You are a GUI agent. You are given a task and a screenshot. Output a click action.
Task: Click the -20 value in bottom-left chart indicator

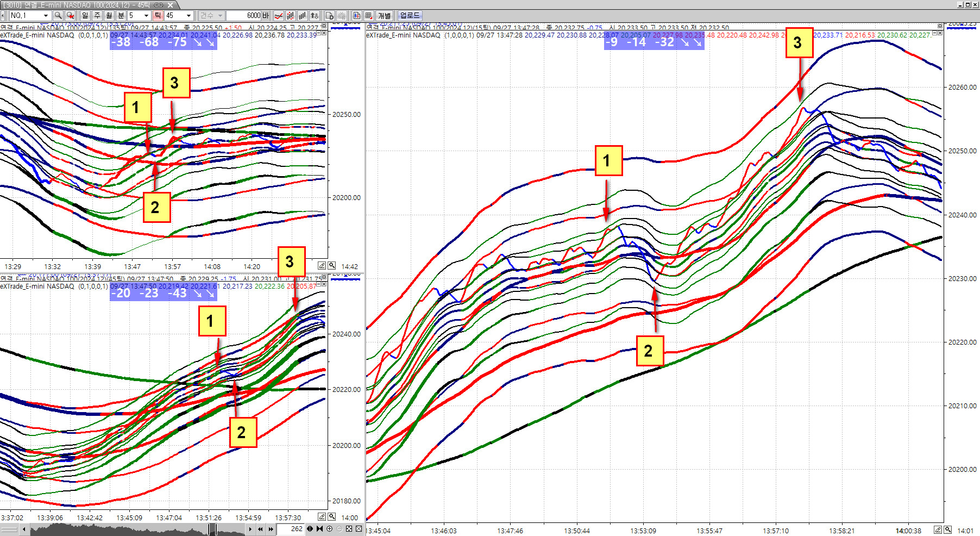(121, 294)
